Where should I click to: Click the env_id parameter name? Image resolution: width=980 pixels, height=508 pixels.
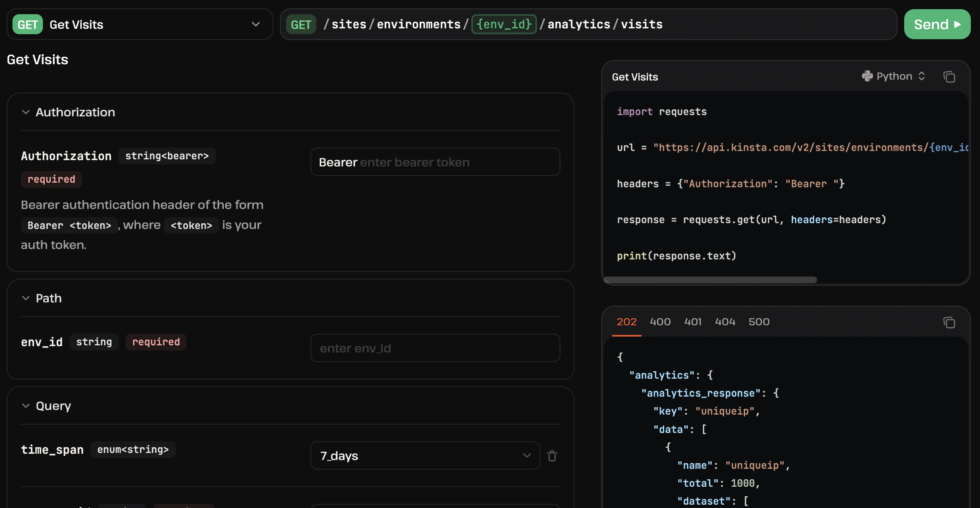coord(42,342)
